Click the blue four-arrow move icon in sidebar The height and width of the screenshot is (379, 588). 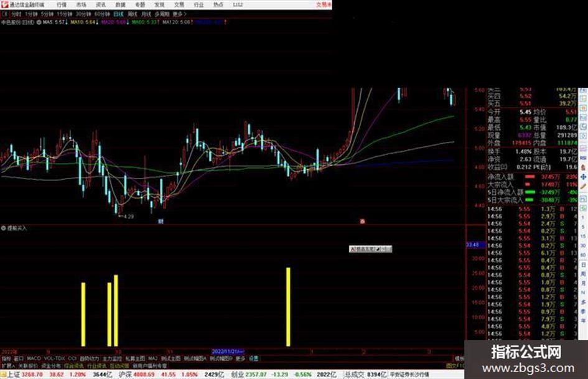coord(583,177)
